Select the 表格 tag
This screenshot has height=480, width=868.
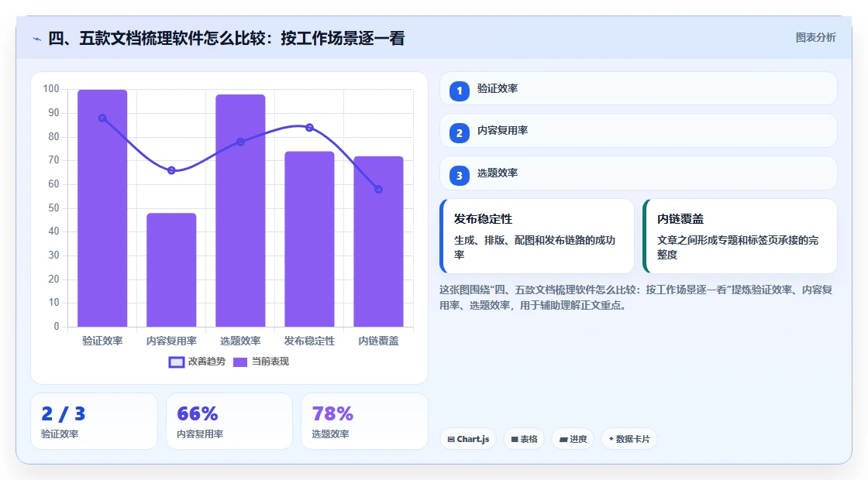tap(524, 439)
